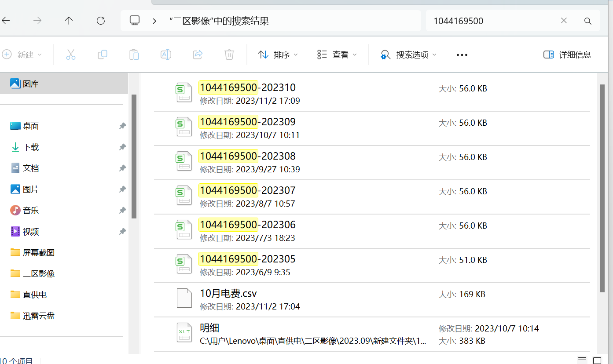The width and height of the screenshot is (613, 364).
Task: Click the Copy icon in toolbar
Action: click(x=102, y=55)
